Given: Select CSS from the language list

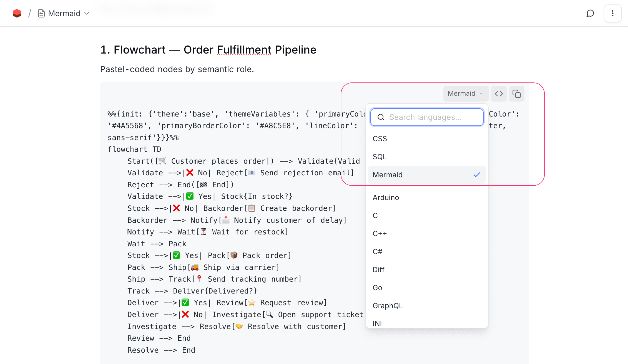Looking at the screenshot, I should (x=427, y=139).
